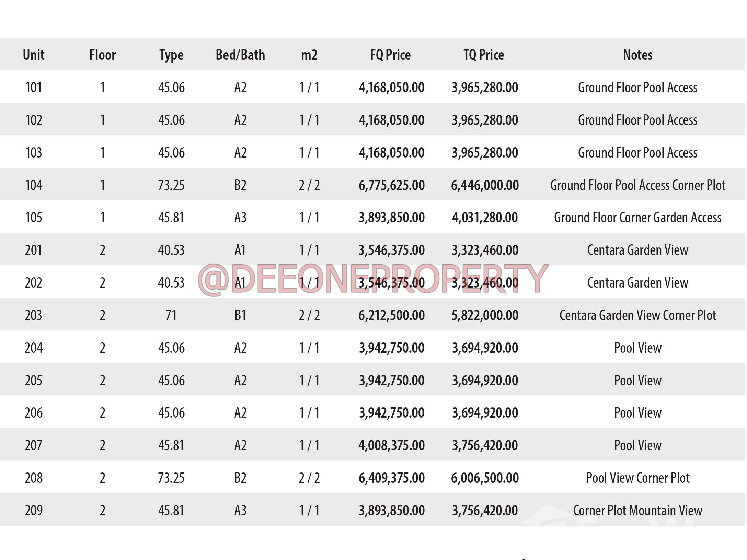Click unit 208 TQ price 6,006,500.00

click(484, 478)
